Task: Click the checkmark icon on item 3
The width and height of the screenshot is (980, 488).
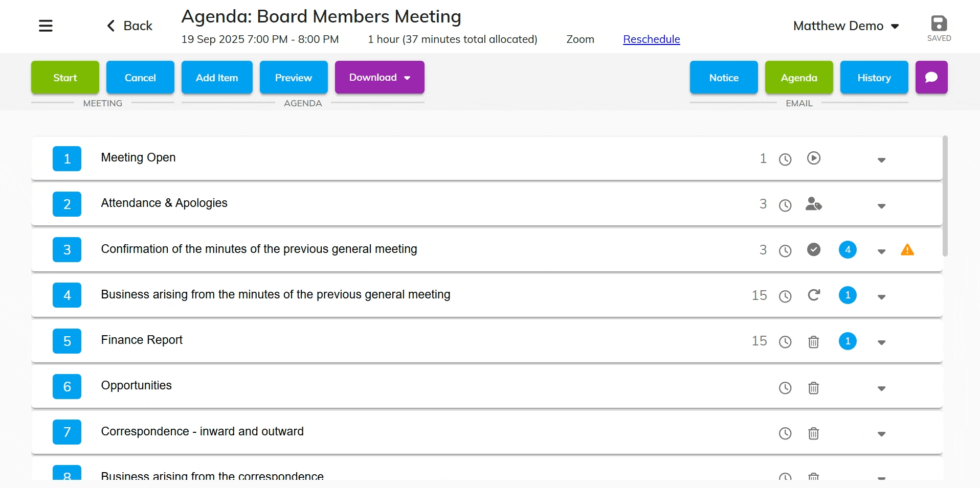Action: pos(813,249)
